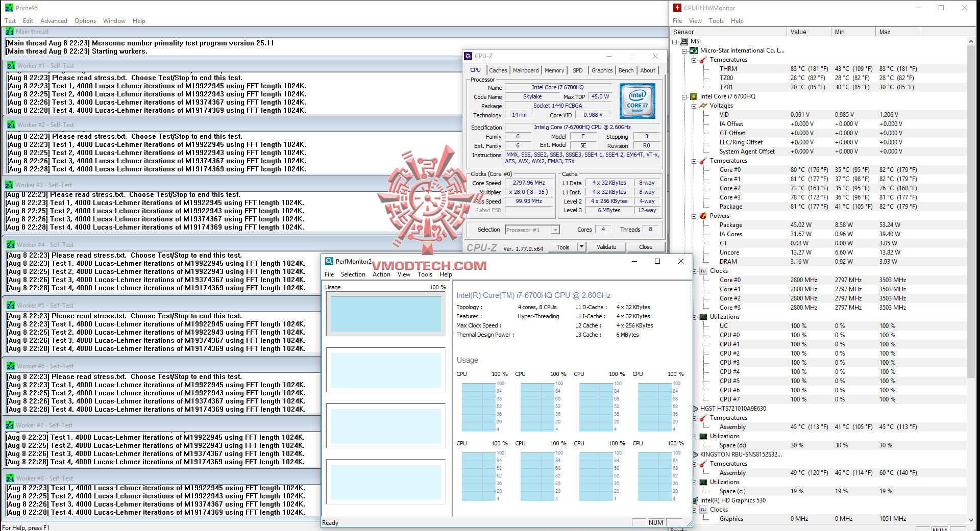980x531 pixels.
Task: Click the Prime95 icon in the title bar
Action: 8,8
